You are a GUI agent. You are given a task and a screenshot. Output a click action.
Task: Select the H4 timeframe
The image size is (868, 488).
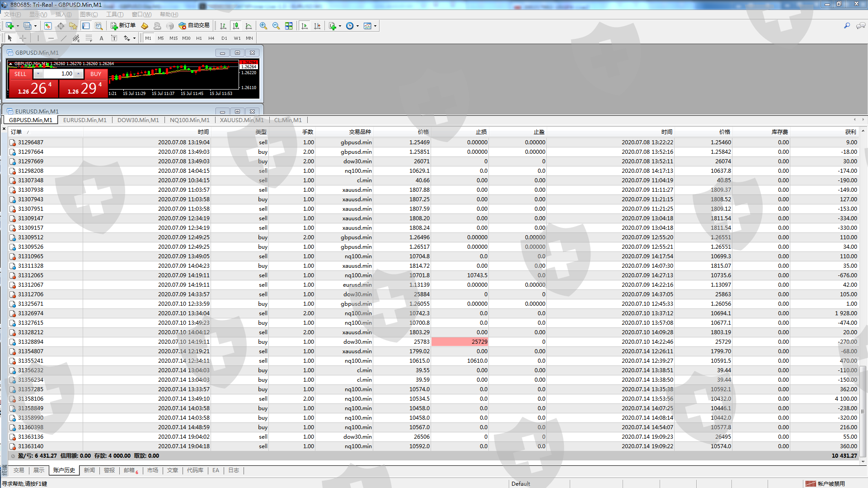[211, 38]
